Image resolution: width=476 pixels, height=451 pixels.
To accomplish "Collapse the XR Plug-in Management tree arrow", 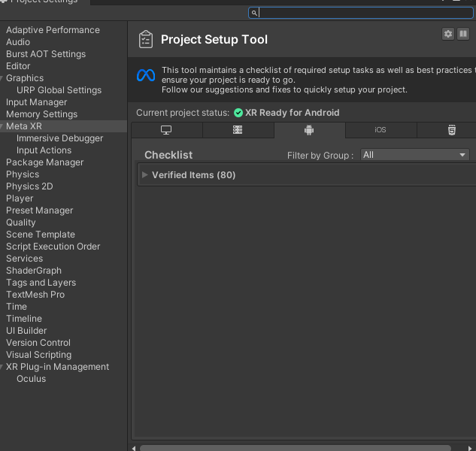I will pyautogui.click(x=2, y=367).
